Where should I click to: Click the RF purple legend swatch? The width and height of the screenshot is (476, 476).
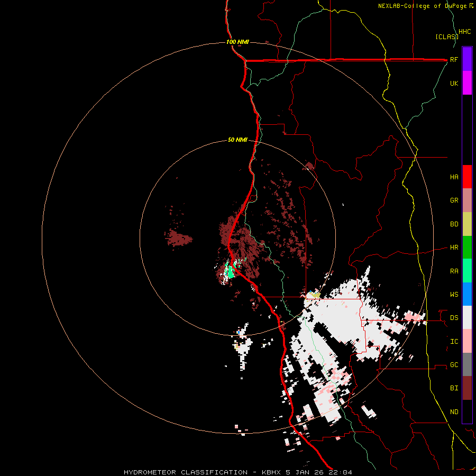pos(467,59)
